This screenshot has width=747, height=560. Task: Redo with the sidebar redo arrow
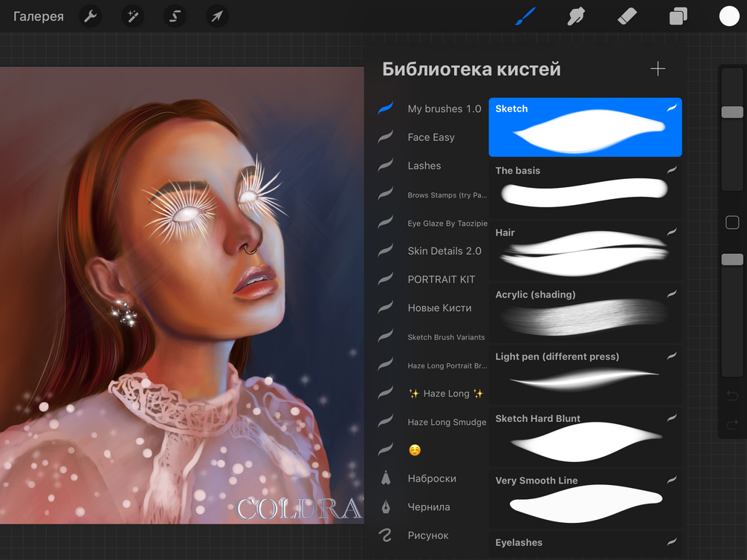click(x=732, y=424)
